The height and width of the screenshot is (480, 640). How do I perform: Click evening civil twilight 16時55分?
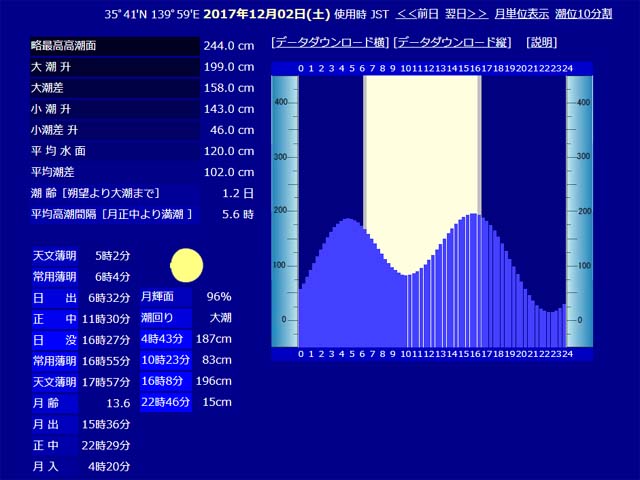click(x=106, y=361)
